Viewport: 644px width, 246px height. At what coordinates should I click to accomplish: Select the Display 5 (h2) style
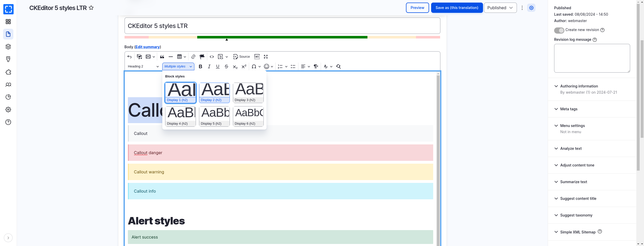point(214,116)
